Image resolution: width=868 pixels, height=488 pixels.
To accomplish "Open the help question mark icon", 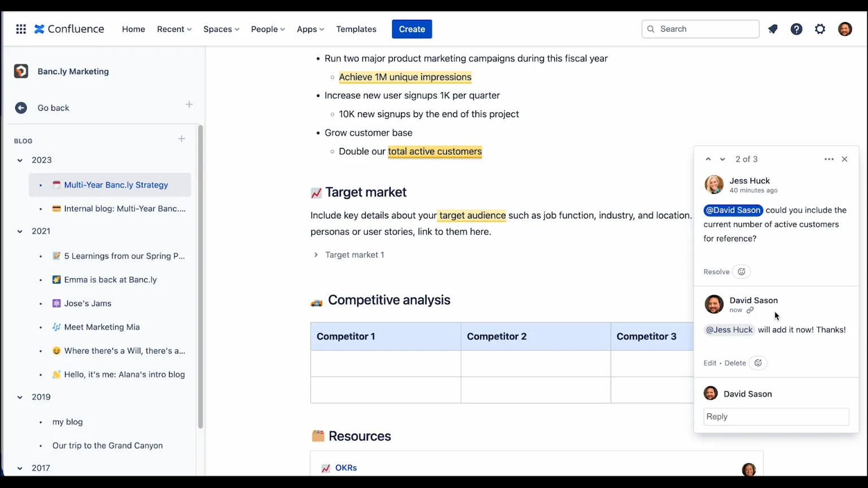I will [796, 29].
